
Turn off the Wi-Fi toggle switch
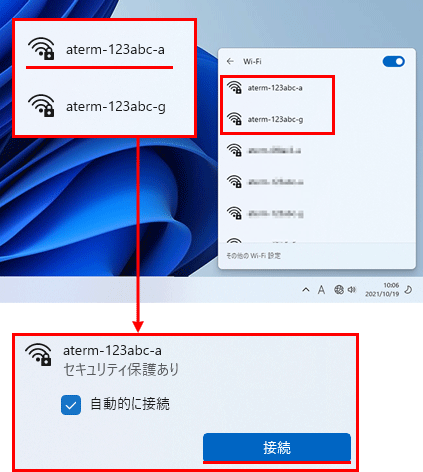click(394, 61)
